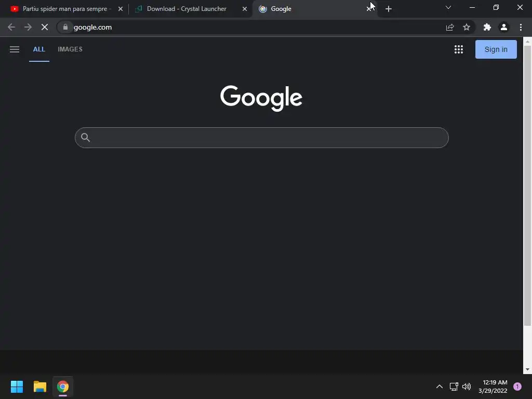Viewport: 532px width, 399px height.
Task: Open the Google apps grid
Action: [x=458, y=49]
